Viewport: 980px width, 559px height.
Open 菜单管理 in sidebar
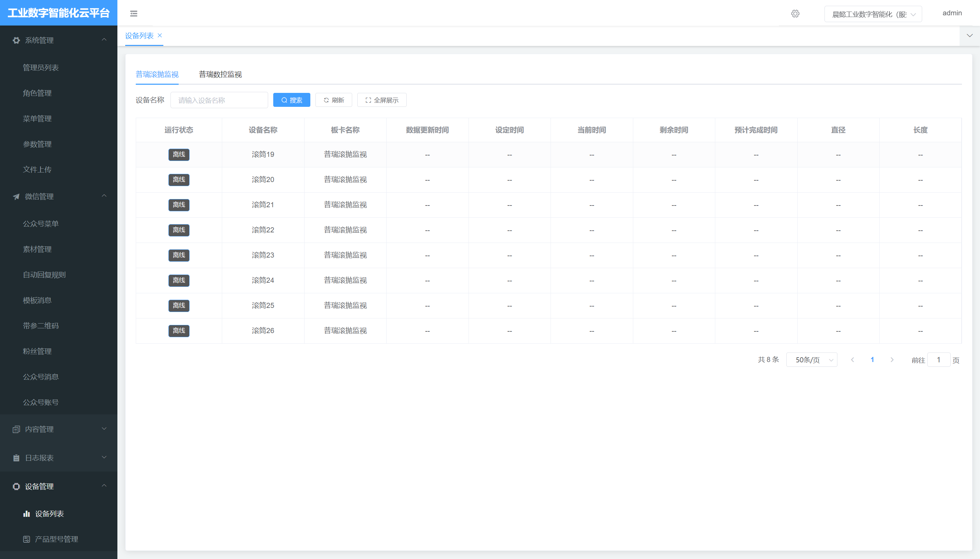click(37, 119)
